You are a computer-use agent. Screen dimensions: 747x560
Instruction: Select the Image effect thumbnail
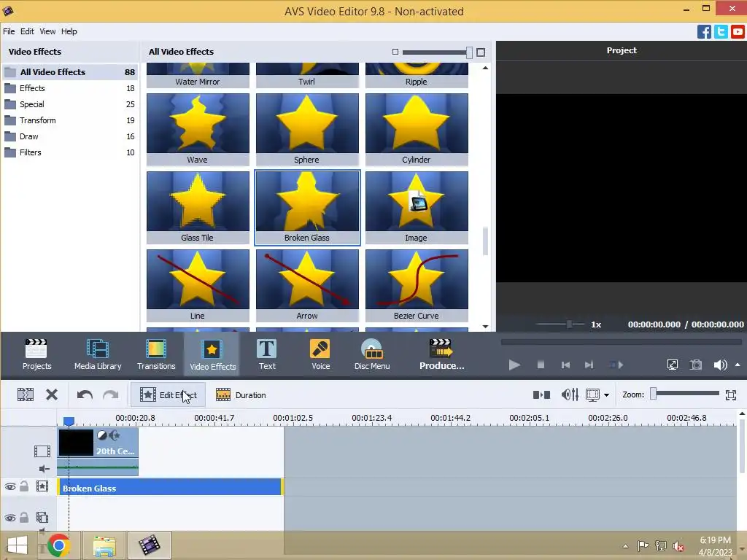(417, 207)
